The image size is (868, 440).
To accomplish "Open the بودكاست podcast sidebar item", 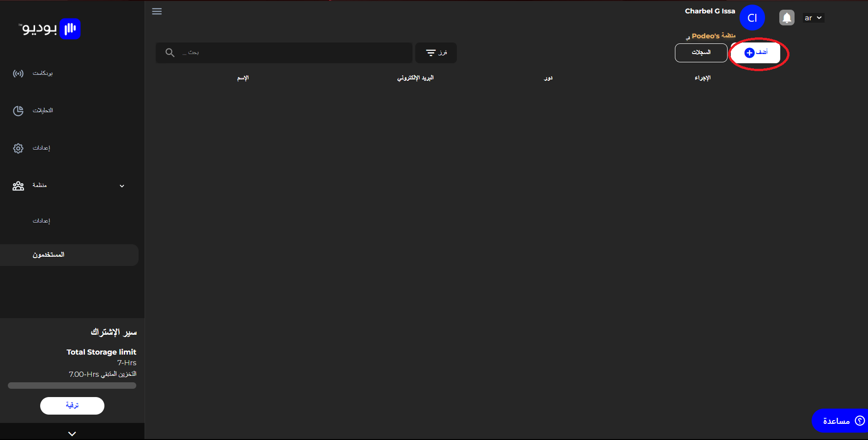I will point(42,73).
